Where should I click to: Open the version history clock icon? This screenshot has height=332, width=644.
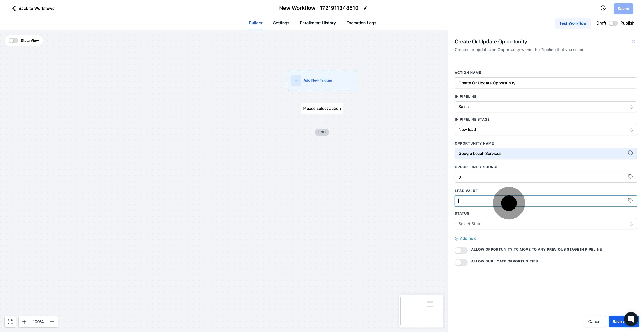[603, 8]
